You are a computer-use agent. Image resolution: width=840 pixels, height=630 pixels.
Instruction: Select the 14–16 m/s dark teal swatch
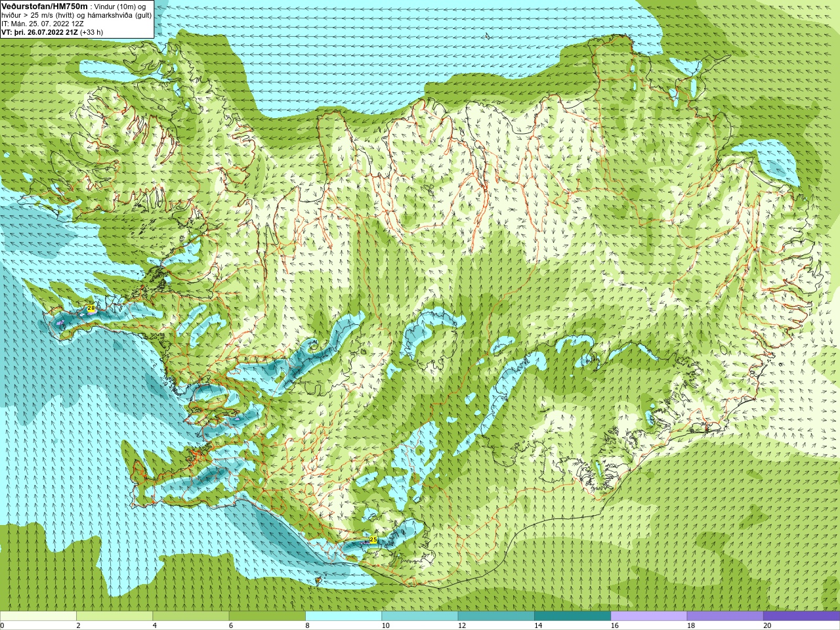573,616
